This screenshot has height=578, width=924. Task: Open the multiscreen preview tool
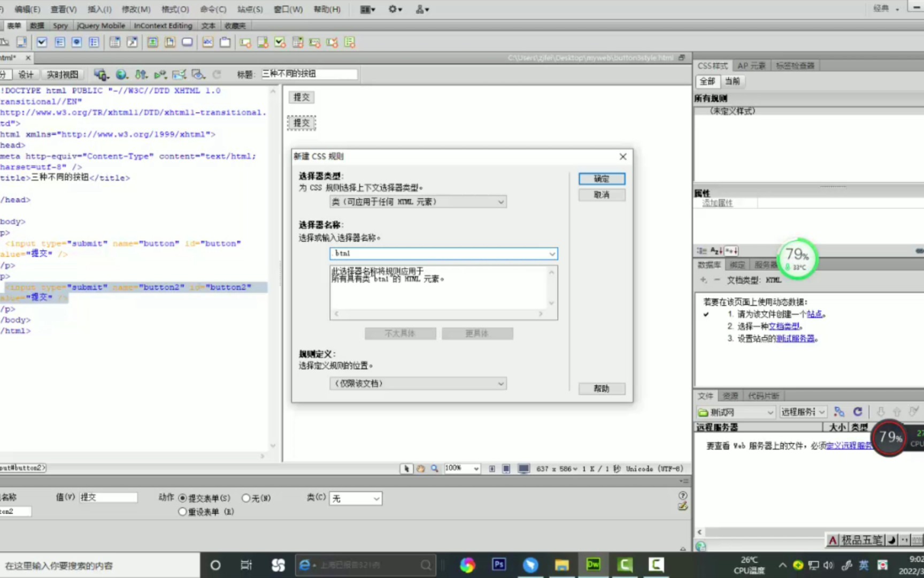(101, 74)
